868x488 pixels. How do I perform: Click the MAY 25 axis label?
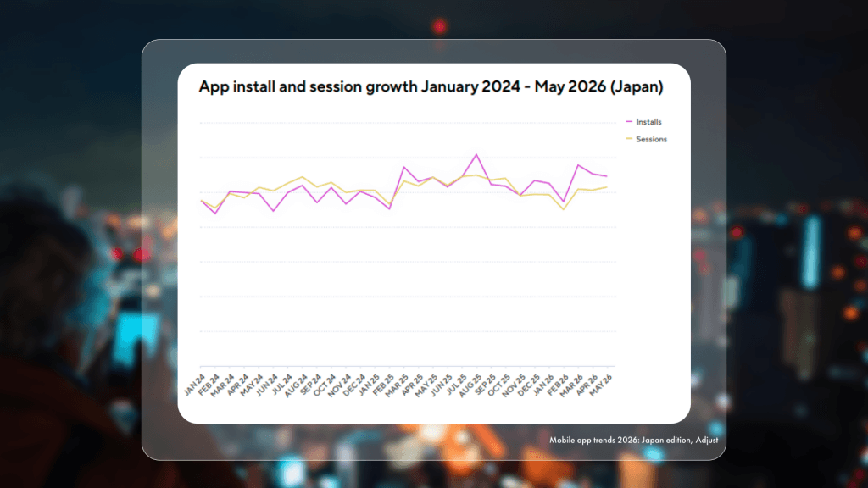426,385
